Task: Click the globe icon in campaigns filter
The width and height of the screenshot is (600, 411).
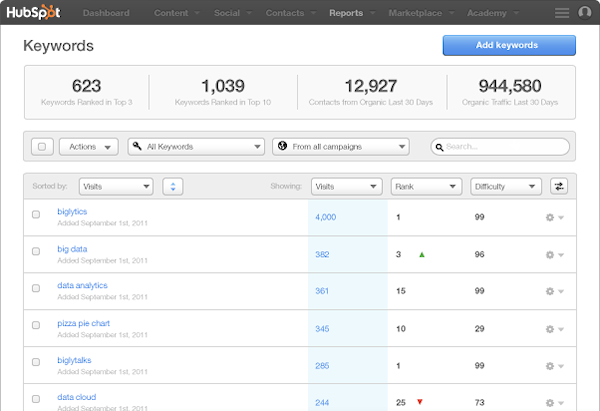Action: point(282,146)
